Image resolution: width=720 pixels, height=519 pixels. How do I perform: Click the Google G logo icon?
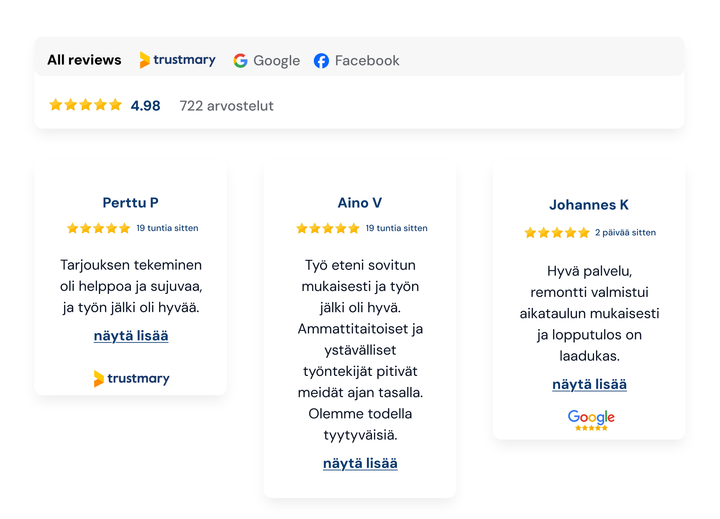tap(241, 60)
